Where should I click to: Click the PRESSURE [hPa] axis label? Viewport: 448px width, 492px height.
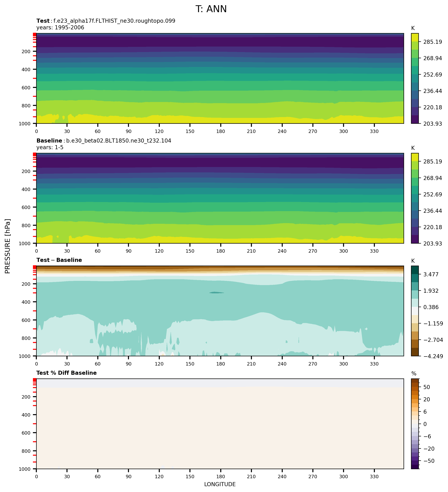click(8, 246)
